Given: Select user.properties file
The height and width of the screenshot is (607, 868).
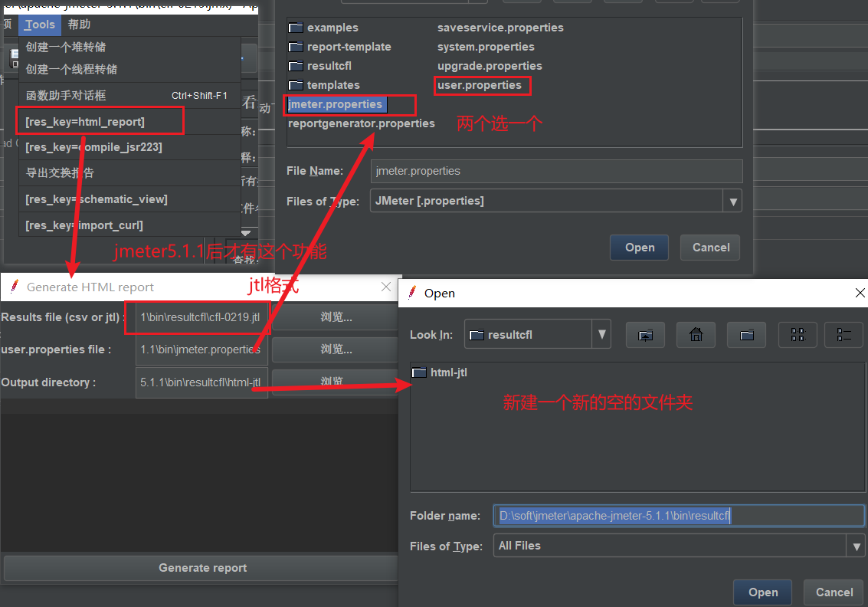Looking at the screenshot, I should tap(480, 85).
